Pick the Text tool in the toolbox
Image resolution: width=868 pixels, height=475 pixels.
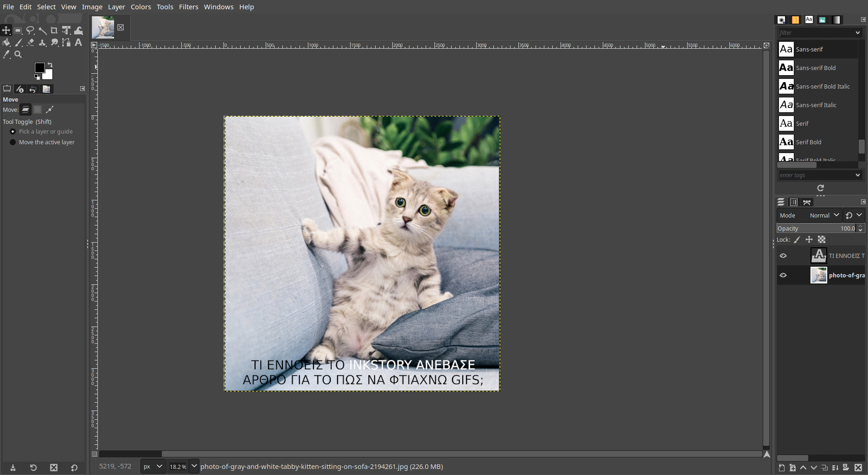[78, 43]
